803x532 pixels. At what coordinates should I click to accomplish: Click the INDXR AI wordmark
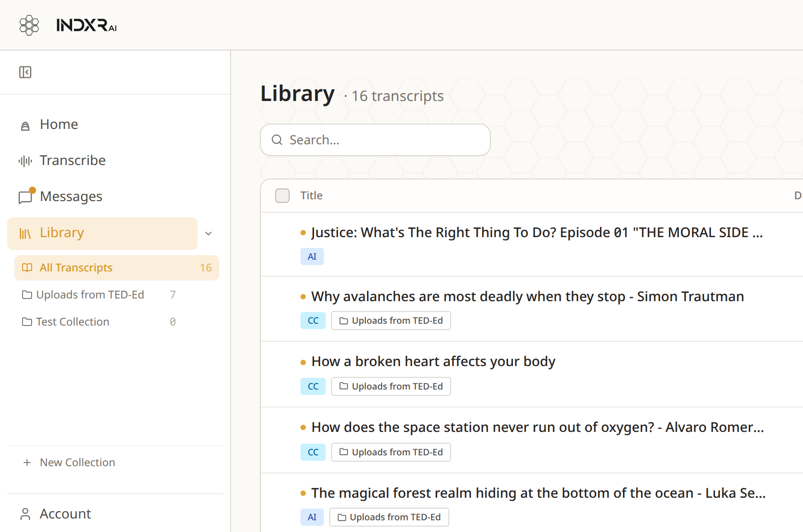click(x=87, y=25)
